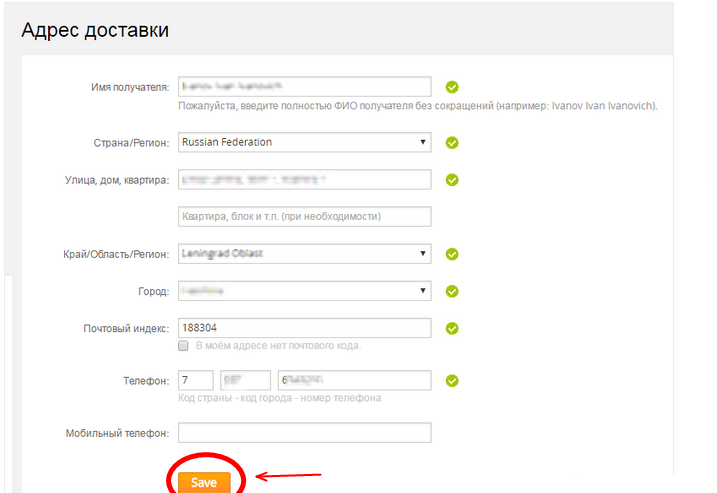Click the 'Почтовый индекс:' label
The height and width of the screenshot is (493, 717).
point(126,328)
